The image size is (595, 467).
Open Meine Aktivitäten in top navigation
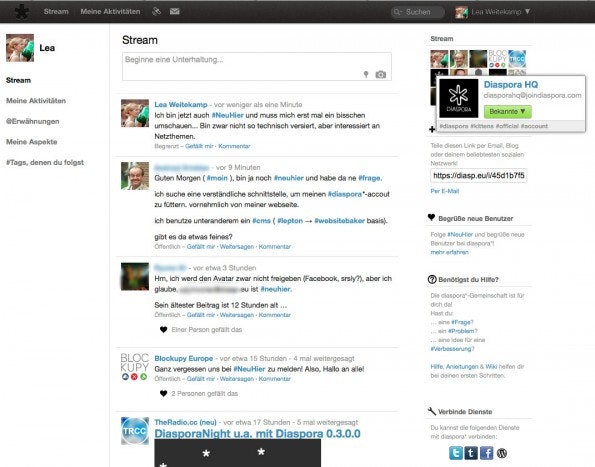pos(110,11)
